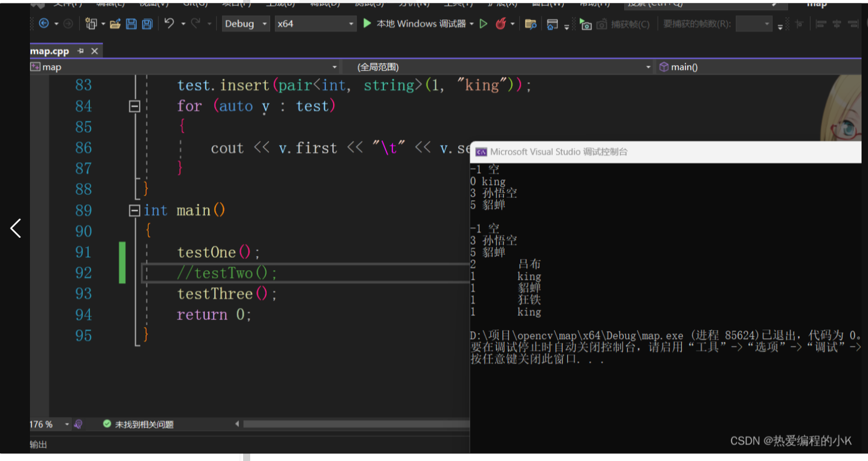
Task: Click the grayed Navigate Forward arrow
Action: pyautogui.click(x=68, y=23)
